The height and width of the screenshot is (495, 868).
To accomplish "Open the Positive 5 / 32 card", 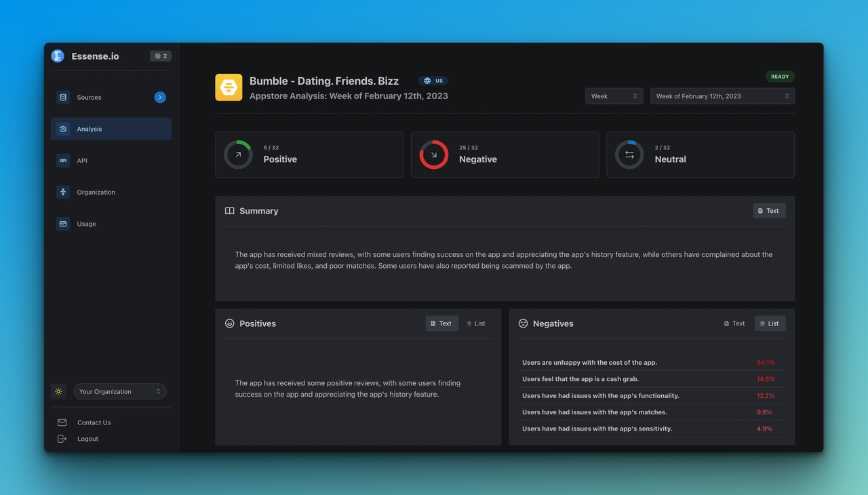I will tap(309, 155).
